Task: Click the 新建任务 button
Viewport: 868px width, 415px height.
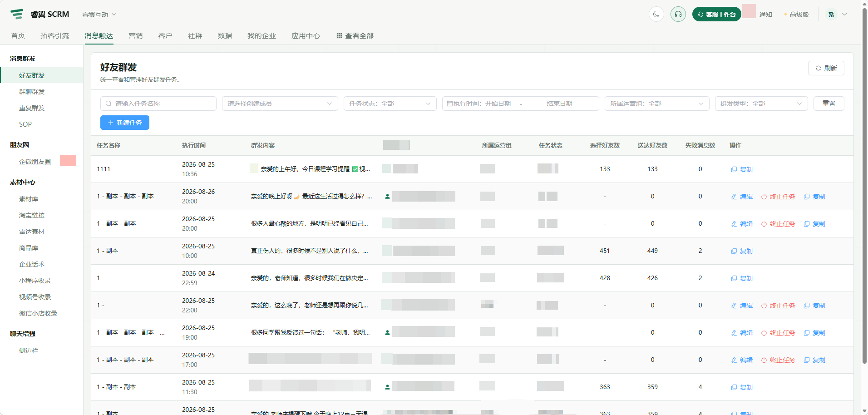Action: 125,123
